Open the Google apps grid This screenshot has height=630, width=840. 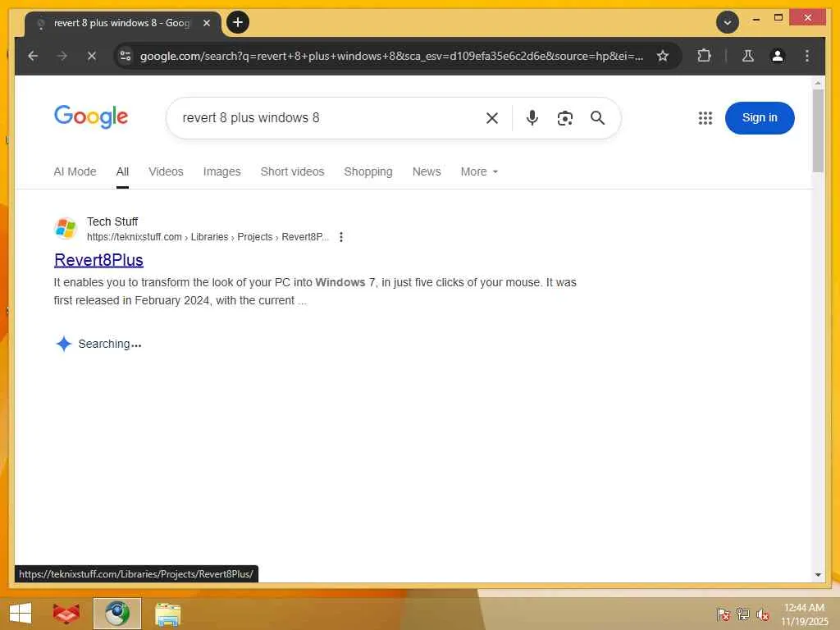(x=705, y=118)
